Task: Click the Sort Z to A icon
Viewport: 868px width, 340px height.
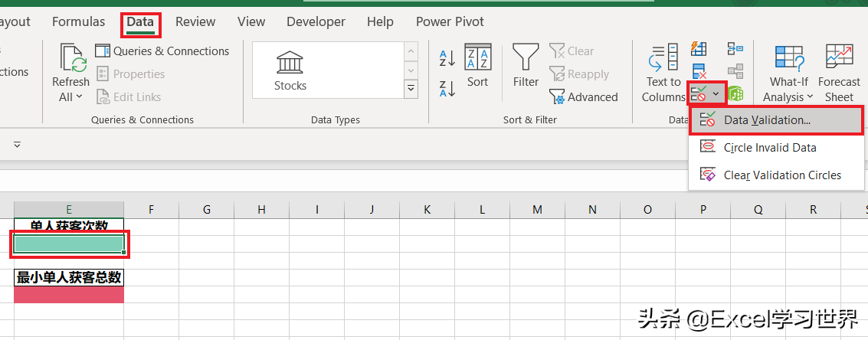Action: [447, 88]
